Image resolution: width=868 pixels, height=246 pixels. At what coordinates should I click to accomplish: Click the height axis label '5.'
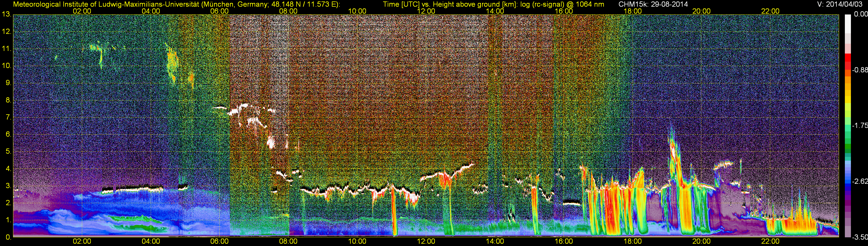point(8,152)
